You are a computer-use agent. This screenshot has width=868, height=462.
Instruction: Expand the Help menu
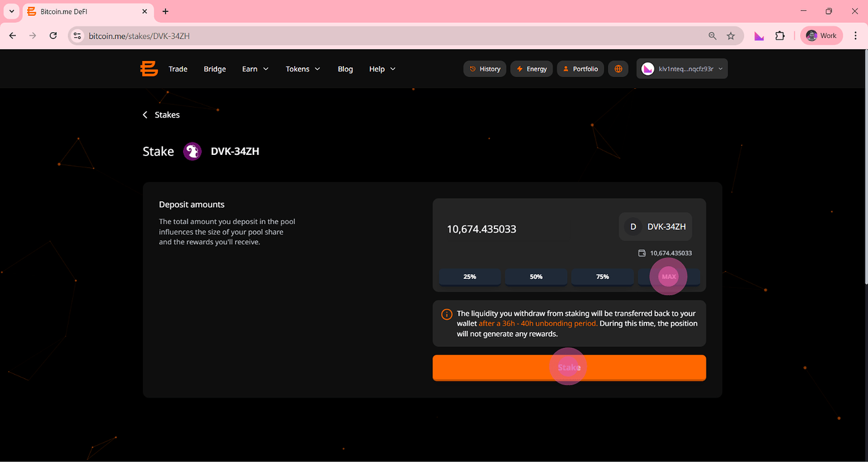point(382,69)
